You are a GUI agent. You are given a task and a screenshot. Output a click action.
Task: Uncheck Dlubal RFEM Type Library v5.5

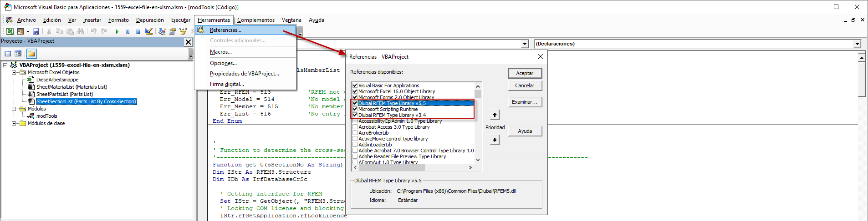tap(355, 103)
